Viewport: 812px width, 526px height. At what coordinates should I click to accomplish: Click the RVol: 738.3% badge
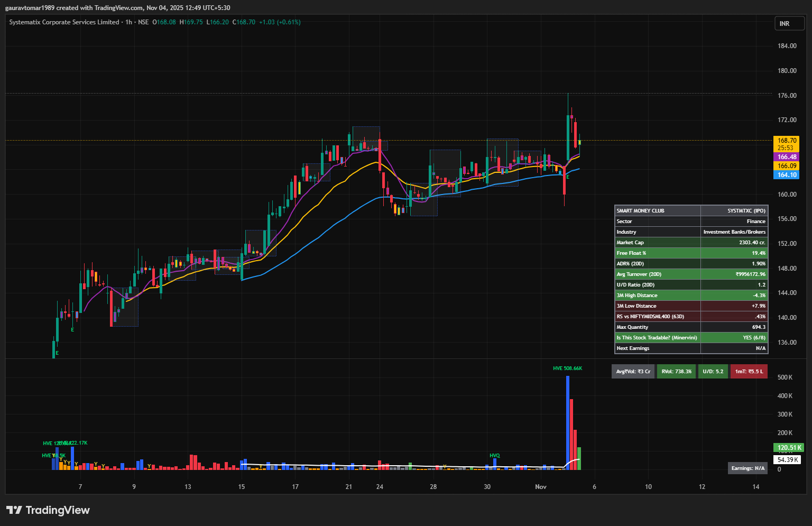click(676, 371)
